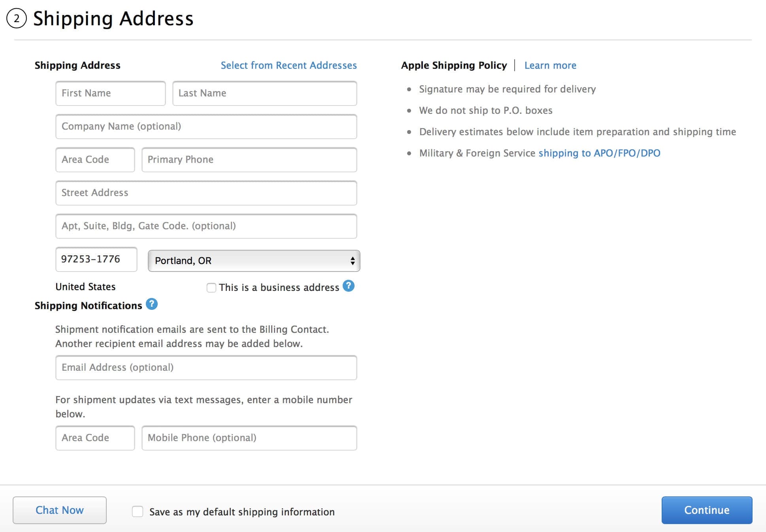The width and height of the screenshot is (766, 532).
Task: Click the Continue button
Action: tap(707, 510)
